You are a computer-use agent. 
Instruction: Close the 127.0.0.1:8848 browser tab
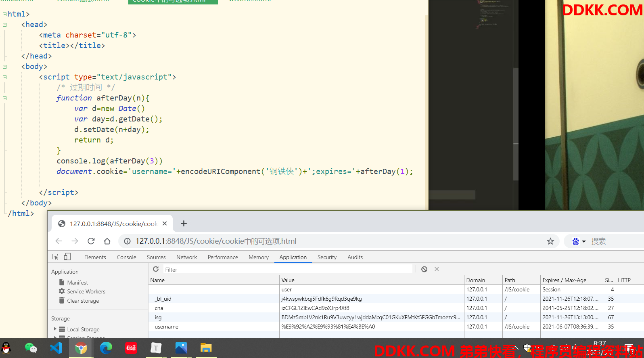point(165,224)
